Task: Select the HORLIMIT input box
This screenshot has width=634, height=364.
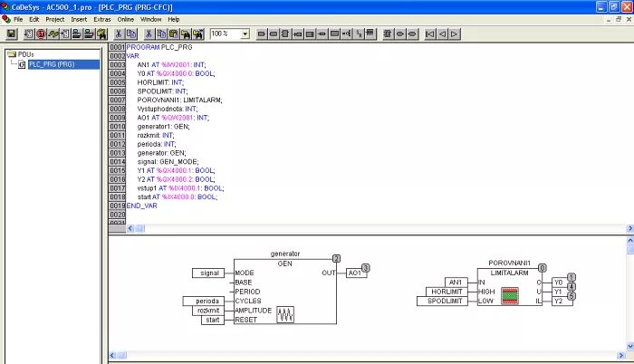Action: (x=447, y=292)
